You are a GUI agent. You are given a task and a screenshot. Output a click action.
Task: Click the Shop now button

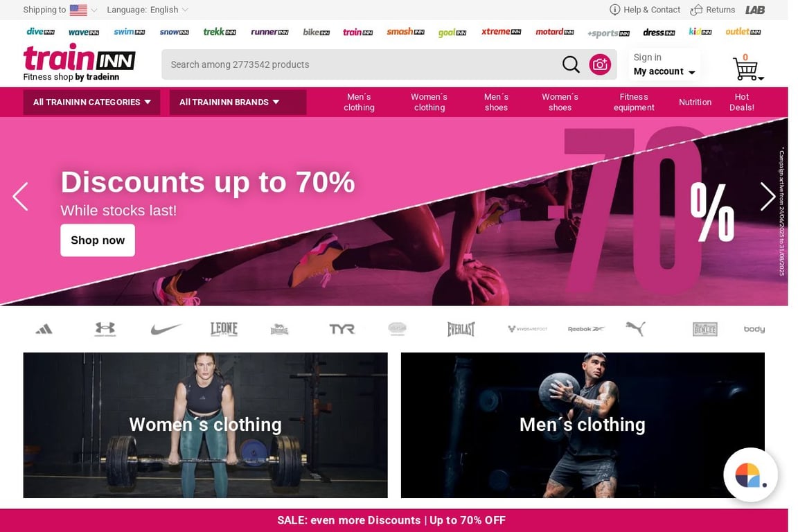[98, 240]
